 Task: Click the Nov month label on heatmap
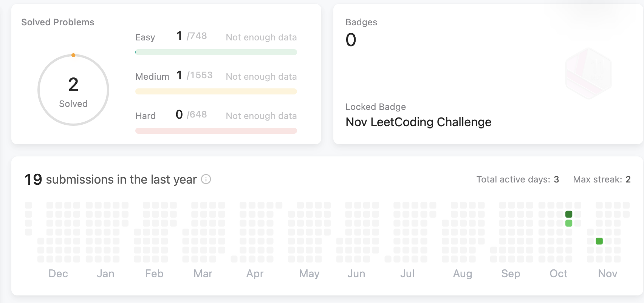point(607,274)
